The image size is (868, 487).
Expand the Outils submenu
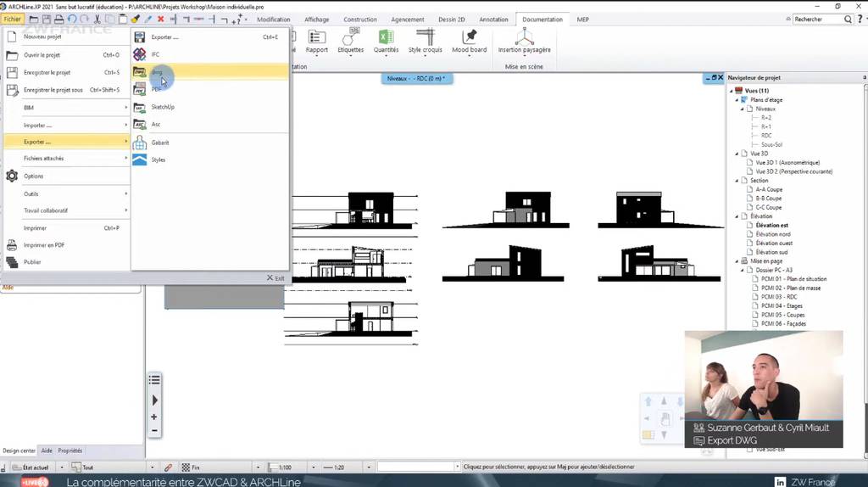(66, 194)
